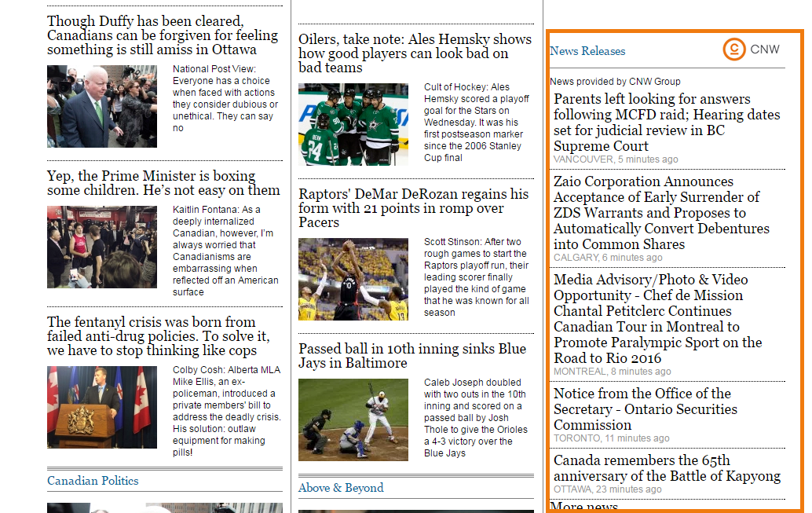Open the DeMar DeRozan Raptors headline

coord(413,207)
